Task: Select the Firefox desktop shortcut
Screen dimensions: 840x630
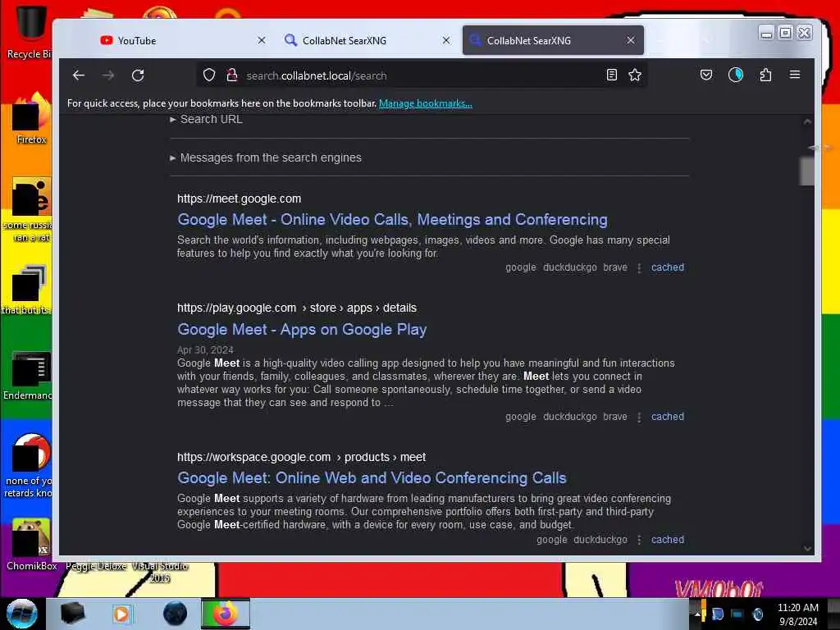Action: pyautogui.click(x=31, y=119)
